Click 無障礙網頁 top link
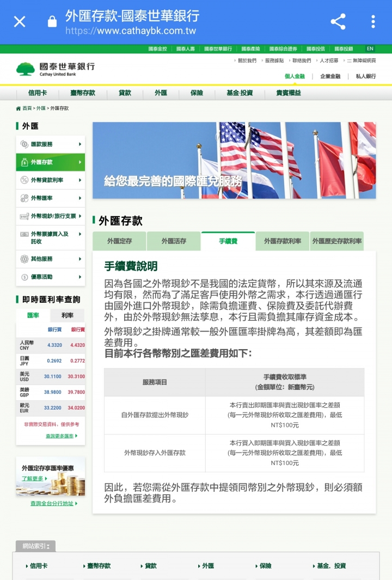The height and width of the screenshot is (580, 392). pyautogui.click(x=364, y=60)
